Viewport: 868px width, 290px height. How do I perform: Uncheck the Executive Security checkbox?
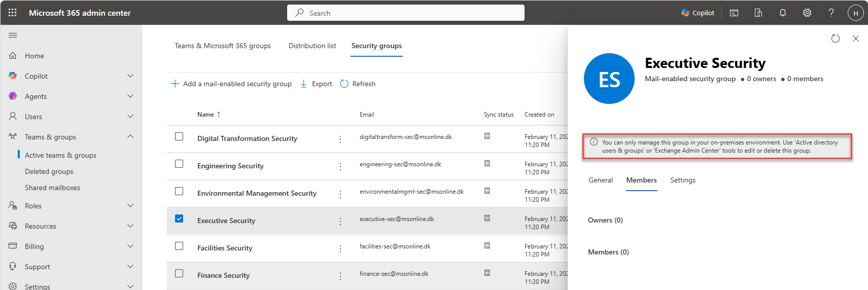179,219
